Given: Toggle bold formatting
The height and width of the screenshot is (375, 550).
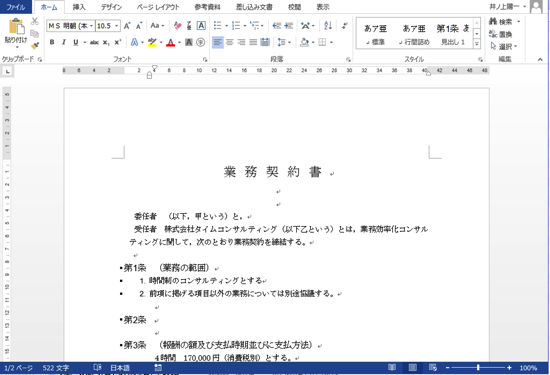Looking at the screenshot, I should 52,42.
